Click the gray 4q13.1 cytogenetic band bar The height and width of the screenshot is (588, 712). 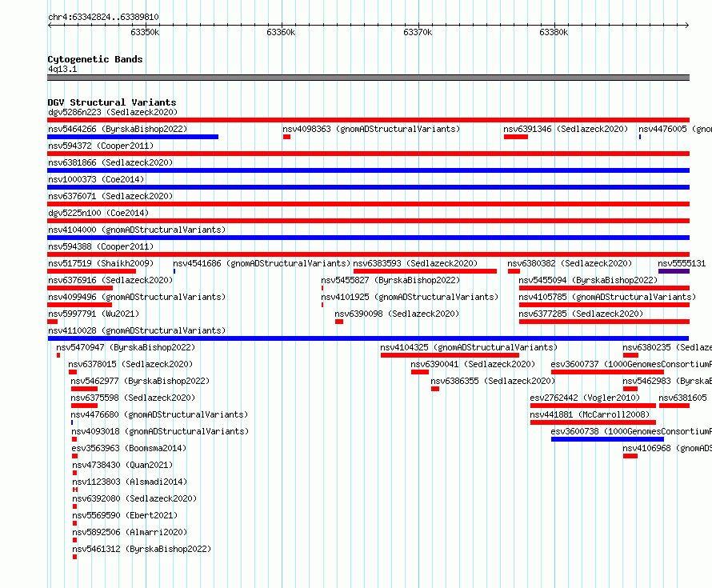368,78
